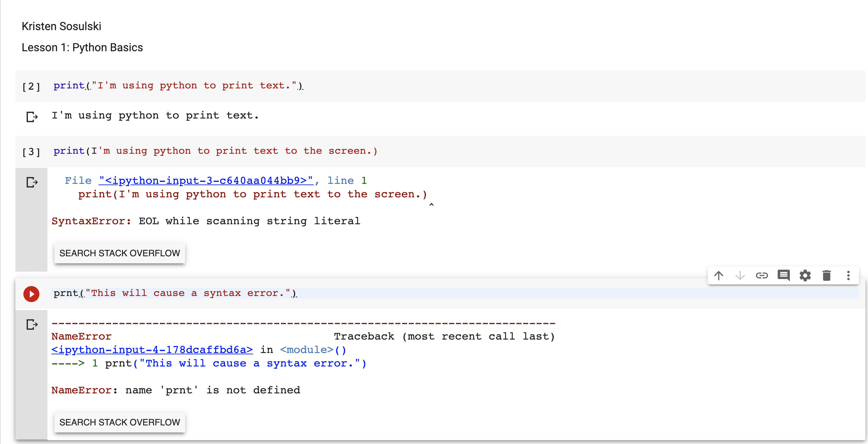
Task: Click the <module>() text in traceback
Action: click(x=313, y=350)
